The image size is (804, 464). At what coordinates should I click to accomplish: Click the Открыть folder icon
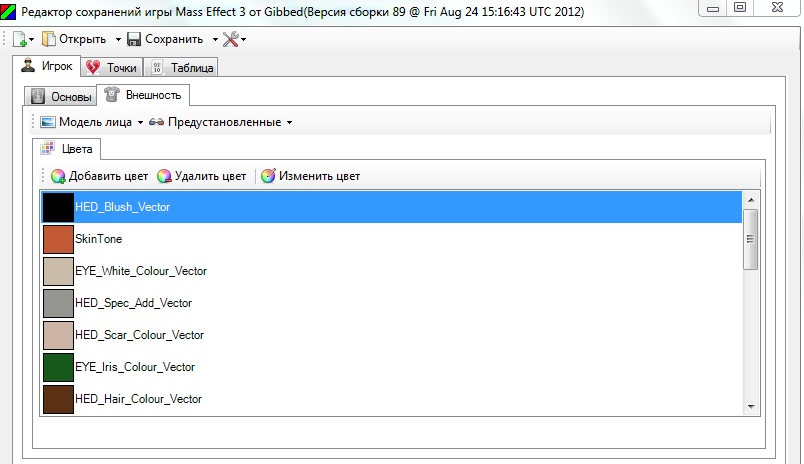48,39
